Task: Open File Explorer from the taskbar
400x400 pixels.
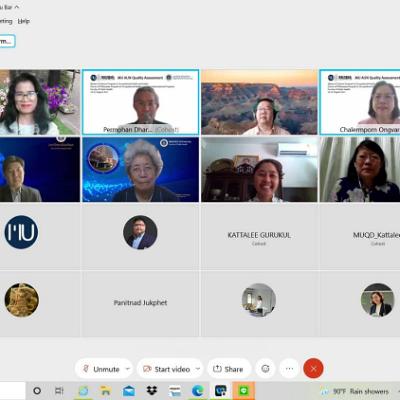Action: pyautogui.click(x=106, y=391)
